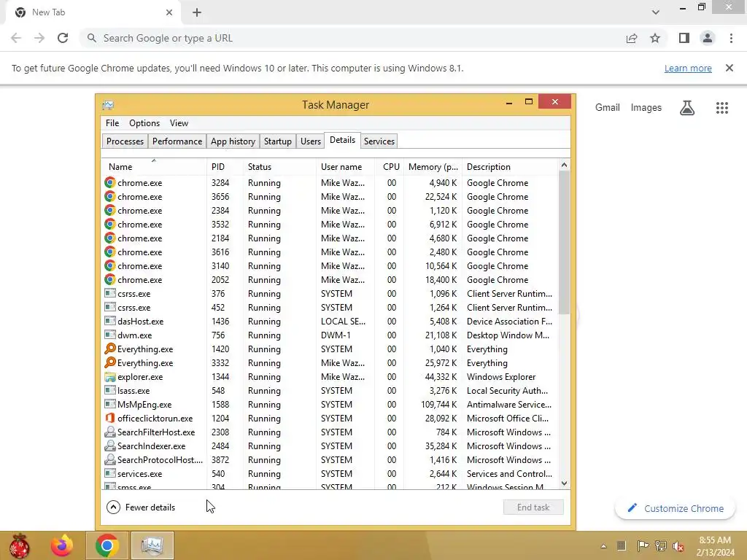Click Chrome icon in taskbar
747x560 pixels.
tap(107, 545)
